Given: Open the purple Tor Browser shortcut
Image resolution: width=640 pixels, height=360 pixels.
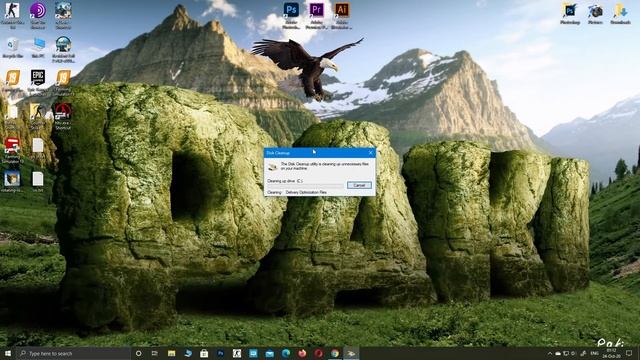Looking at the screenshot, I should coord(38,15).
